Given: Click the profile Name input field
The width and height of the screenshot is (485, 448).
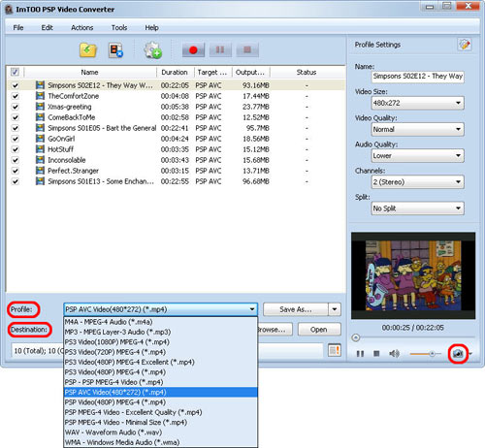Looking at the screenshot, I should (418, 77).
